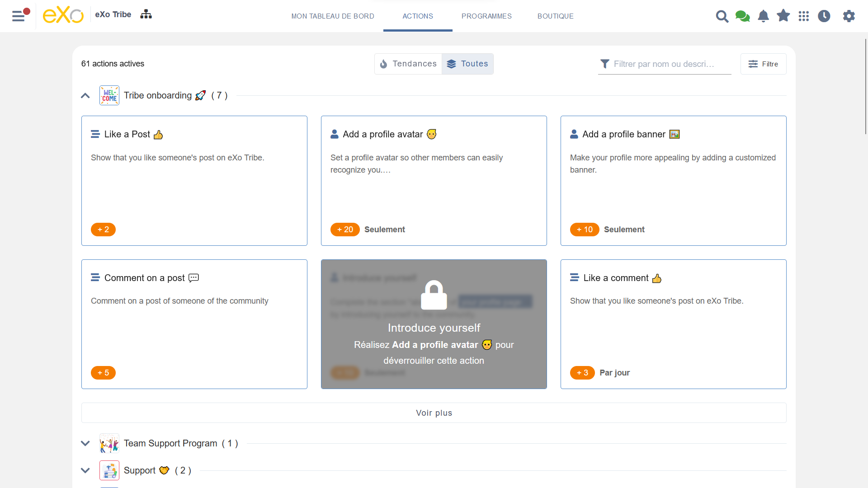Open the Add a profile avatar card
The image size is (868, 488).
point(434,181)
